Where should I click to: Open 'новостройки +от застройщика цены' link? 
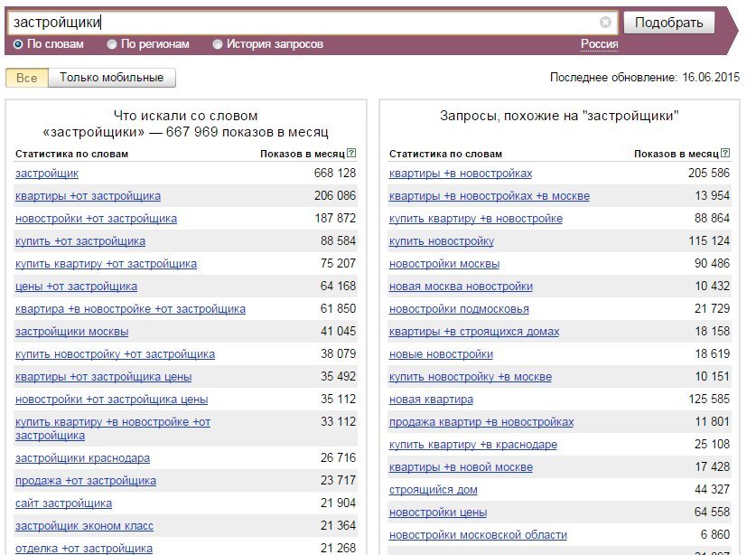tap(111, 400)
